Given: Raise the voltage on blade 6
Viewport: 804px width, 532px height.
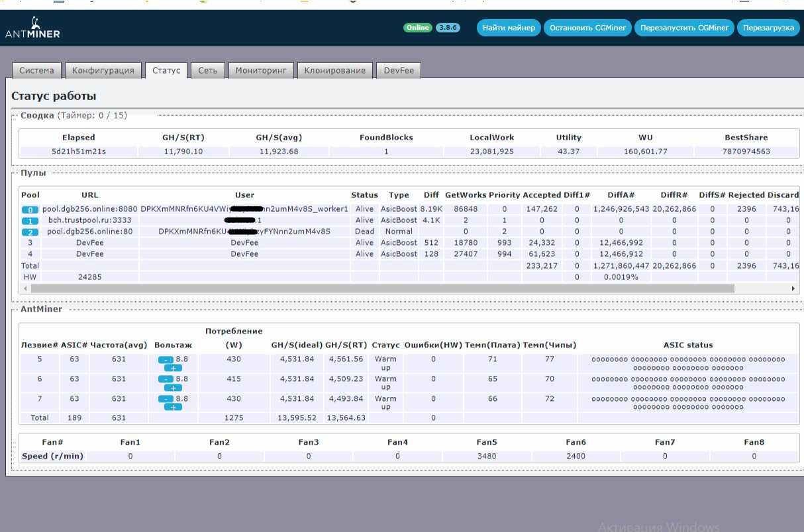Looking at the screenshot, I should point(173,387).
